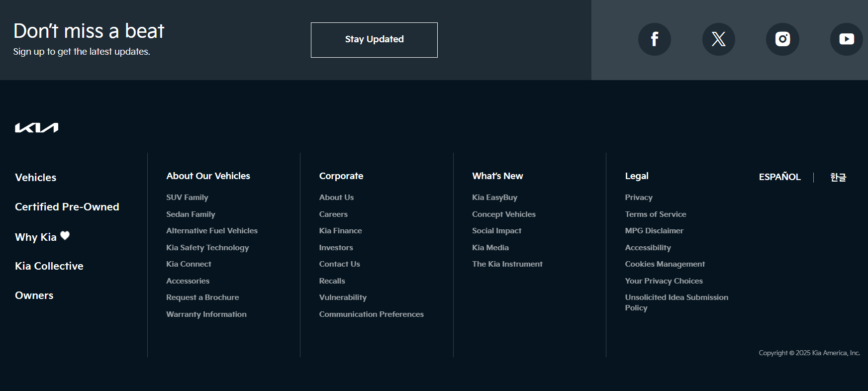
Task: Open the Vehicles footer menu
Action: tap(36, 178)
